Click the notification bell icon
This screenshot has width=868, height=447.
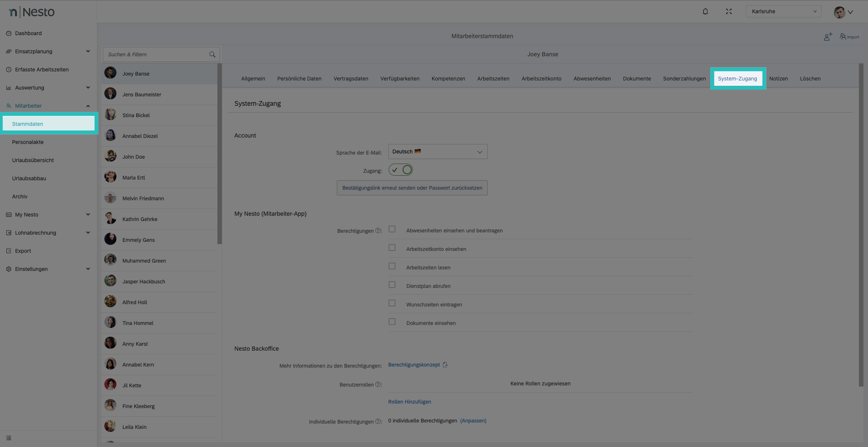(705, 11)
